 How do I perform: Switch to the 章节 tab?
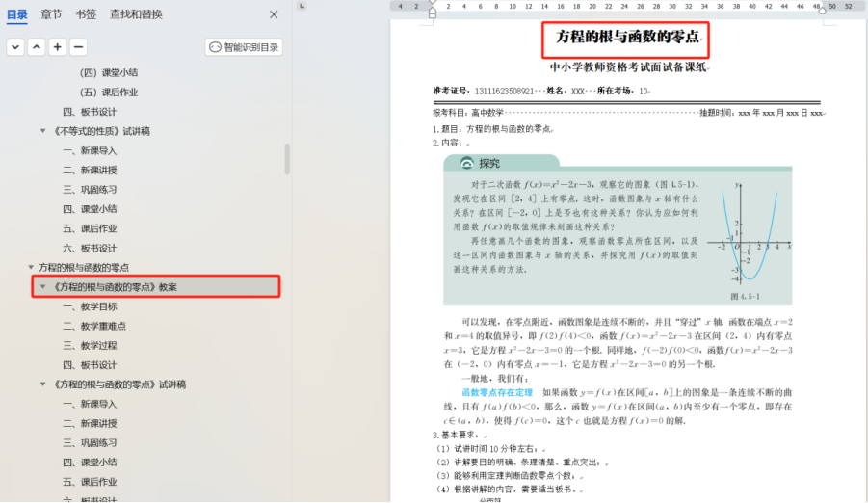51,14
